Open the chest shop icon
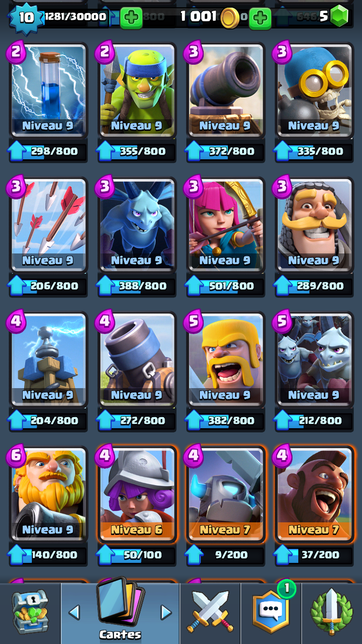 (x=30, y=612)
